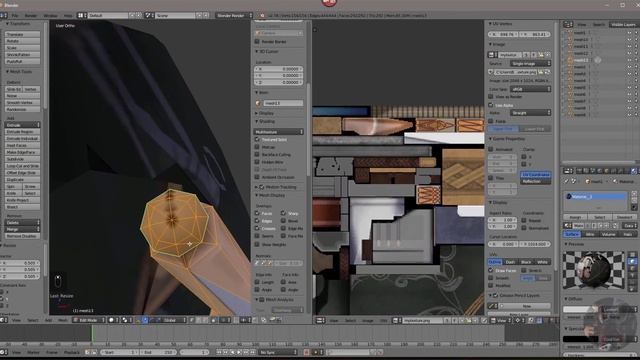The width and height of the screenshot is (640, 360).
Task: Click the image browse icon beside texture name
Action: click(492, 55)
